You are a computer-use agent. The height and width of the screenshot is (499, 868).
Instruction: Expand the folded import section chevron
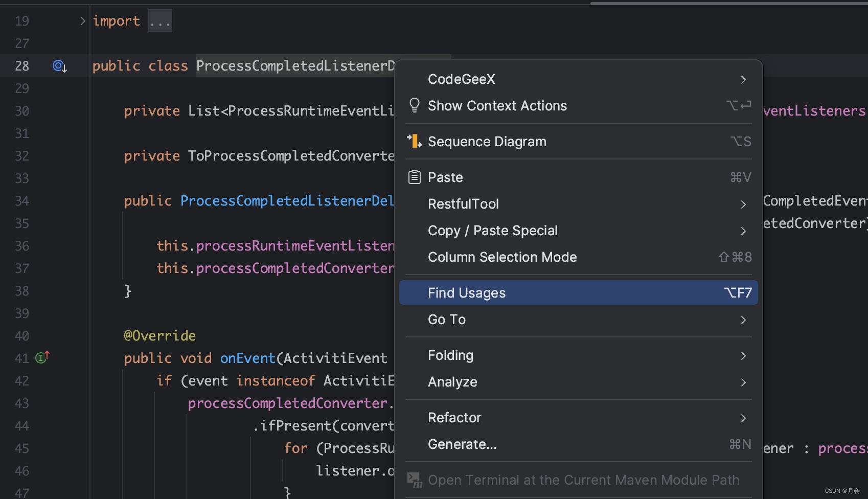(x=83, y=21)
